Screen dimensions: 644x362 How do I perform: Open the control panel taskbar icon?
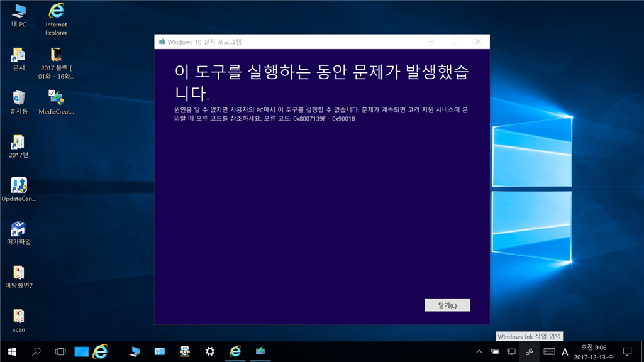[x=160, y=352]
